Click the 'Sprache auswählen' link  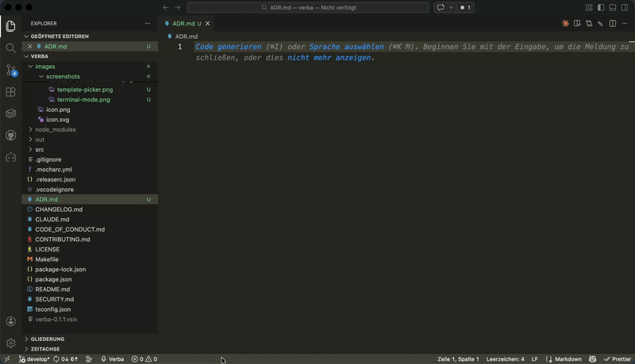click(x=346, y=47)
